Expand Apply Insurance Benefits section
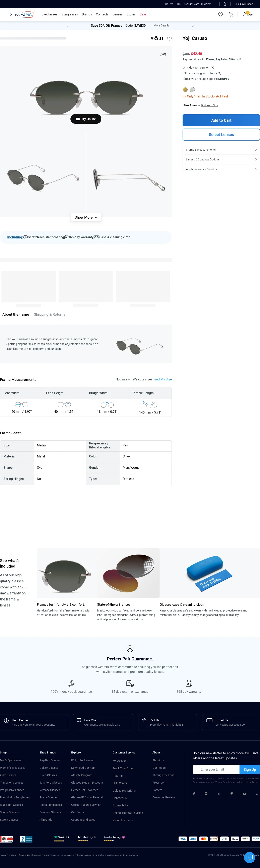 pyautogui.click(x=221, y=169)
